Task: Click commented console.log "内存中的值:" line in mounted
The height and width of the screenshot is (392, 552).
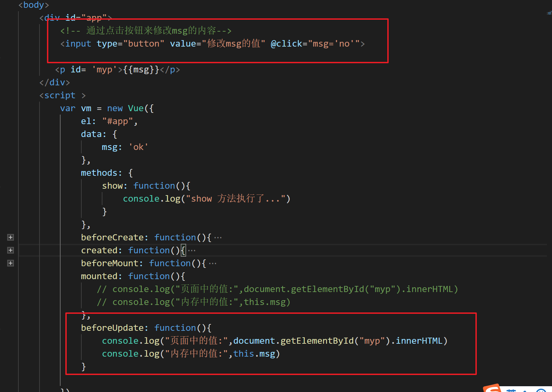Action: click(x=194, y=302)
